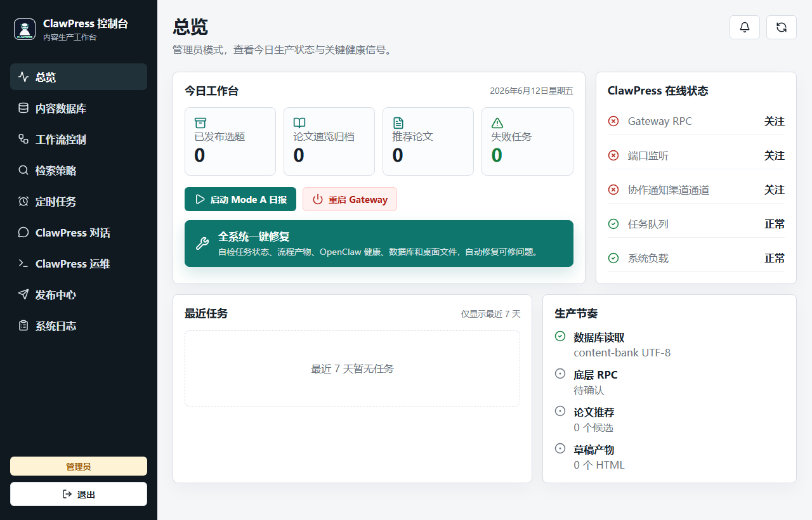
Task: Click the 定时任务 alarm clock icon
Action: click(x=23, y=202)
